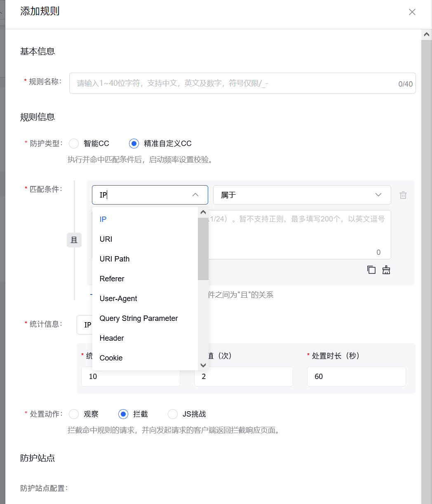Click the field containing value 10
Screen dimensions: 432x504
pos(130,376)
